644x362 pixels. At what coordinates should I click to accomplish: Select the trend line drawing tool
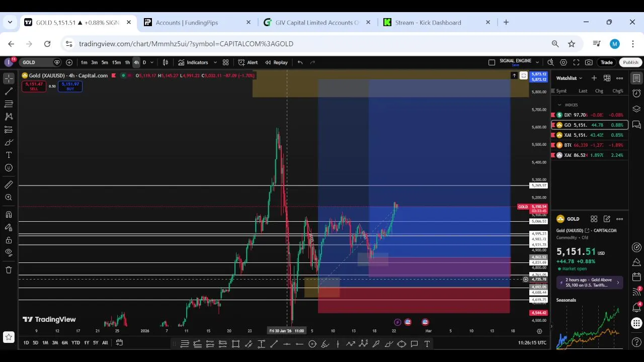9,91
